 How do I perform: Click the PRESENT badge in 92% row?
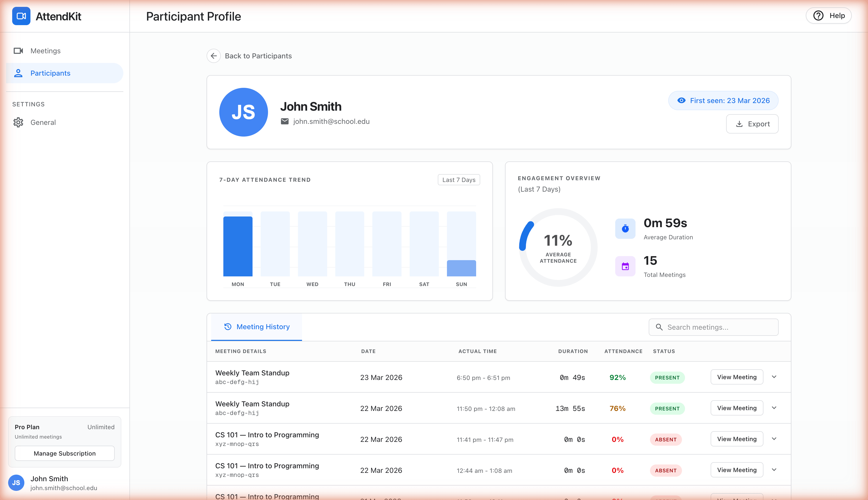click(x=667, y=377)
